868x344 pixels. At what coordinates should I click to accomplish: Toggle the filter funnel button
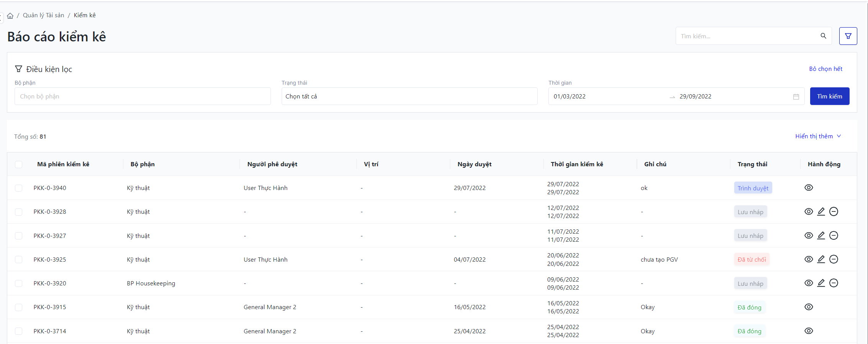pos(848,36)
